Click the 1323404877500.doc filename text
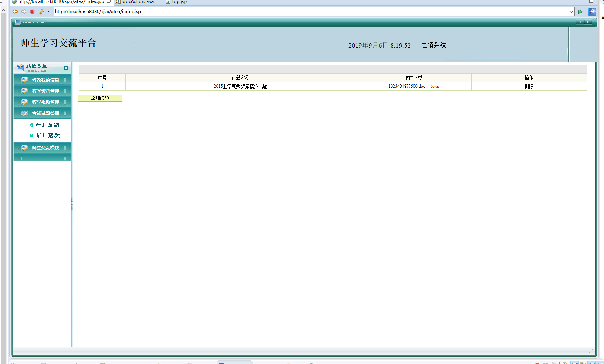604x364 pixels. click(x=407, y=86)
